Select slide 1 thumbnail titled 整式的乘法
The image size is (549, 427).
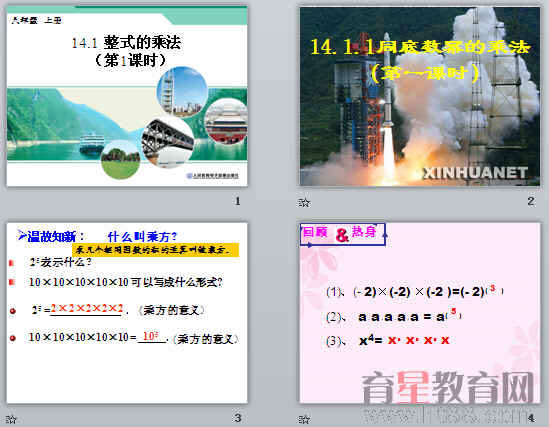[x=127, y=96]
